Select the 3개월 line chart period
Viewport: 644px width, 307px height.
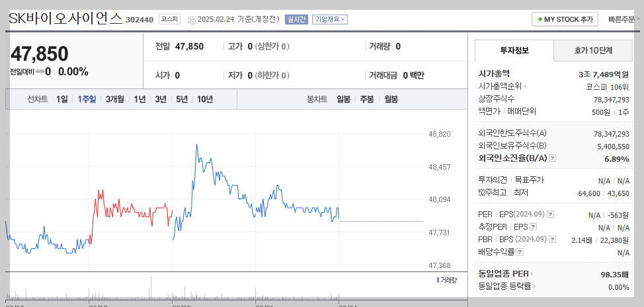114,99
